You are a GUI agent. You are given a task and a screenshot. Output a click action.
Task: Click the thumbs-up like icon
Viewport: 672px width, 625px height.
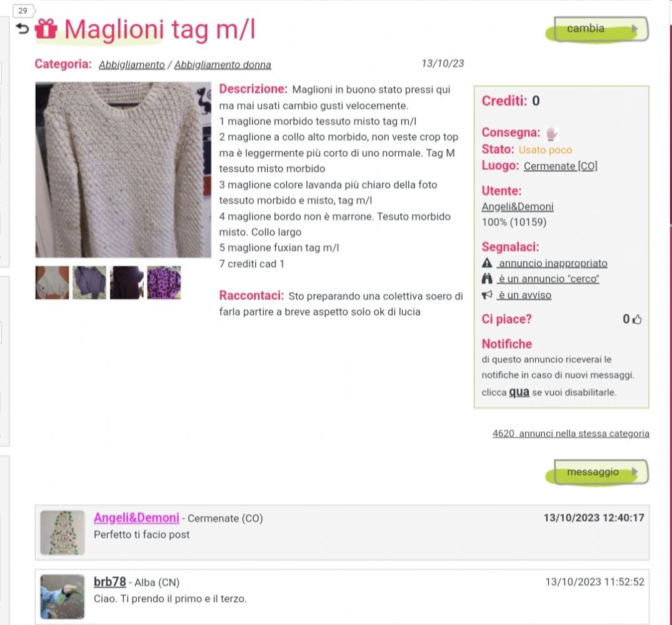click(637, 319)
